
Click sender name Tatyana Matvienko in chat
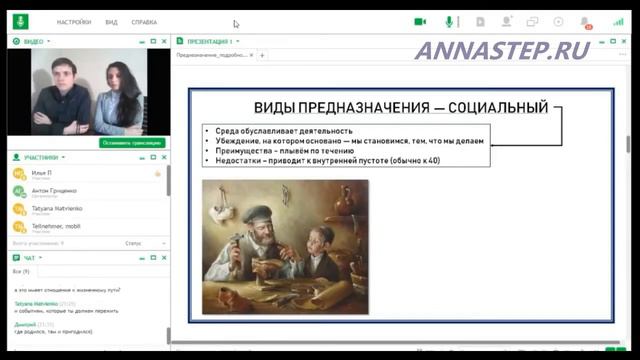coord(36,304)
